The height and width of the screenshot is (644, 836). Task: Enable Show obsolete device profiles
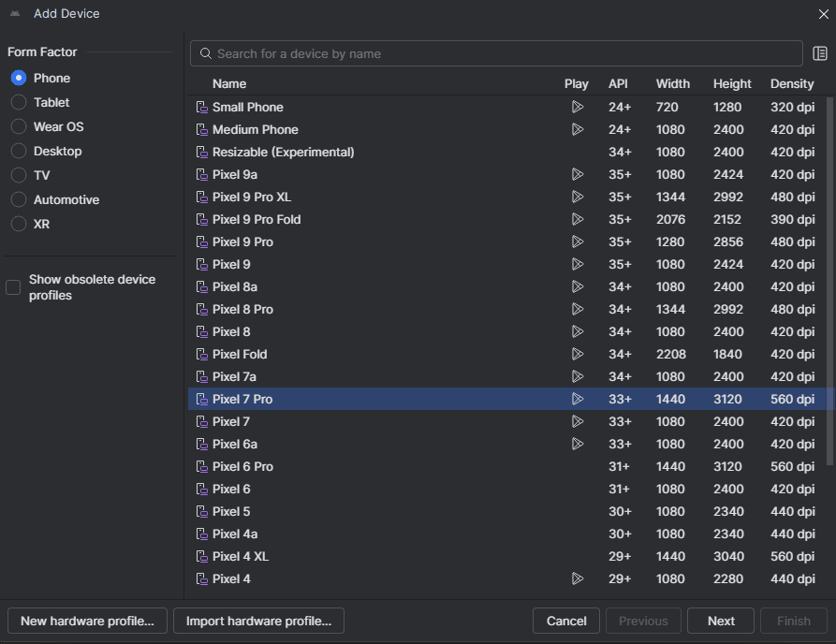coord(13,287)
